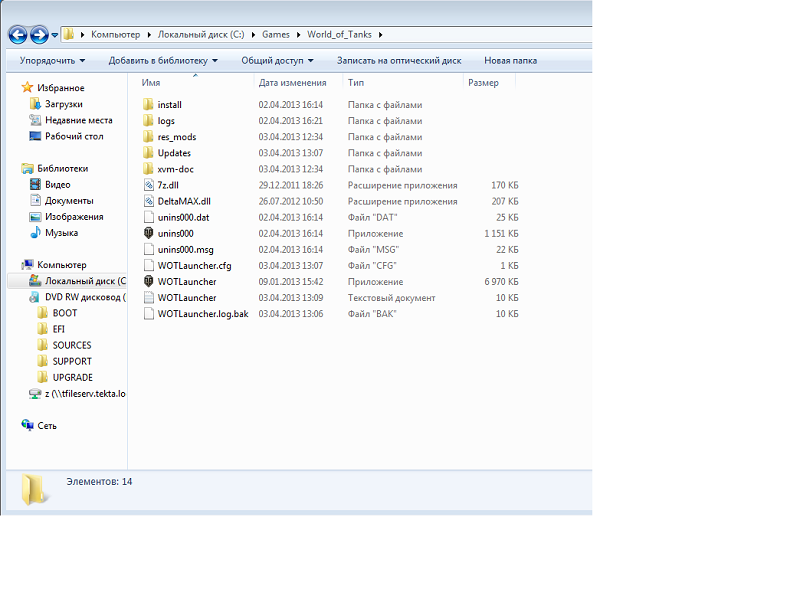
Task: Click Записать на оптический диск button
Action: point(399,60)
